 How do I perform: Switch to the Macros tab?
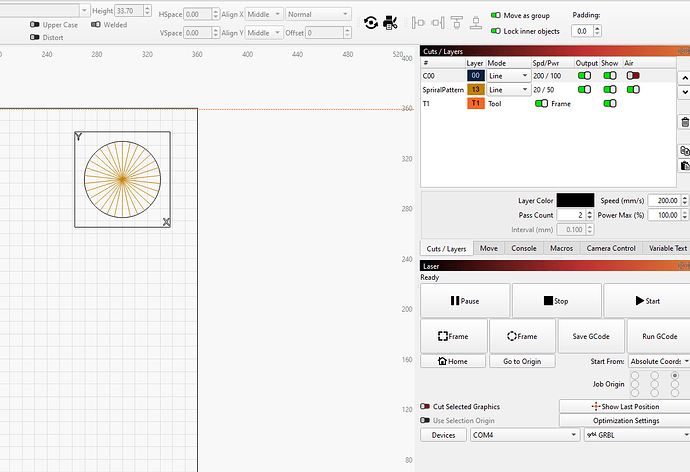click(x=562, y=248)
